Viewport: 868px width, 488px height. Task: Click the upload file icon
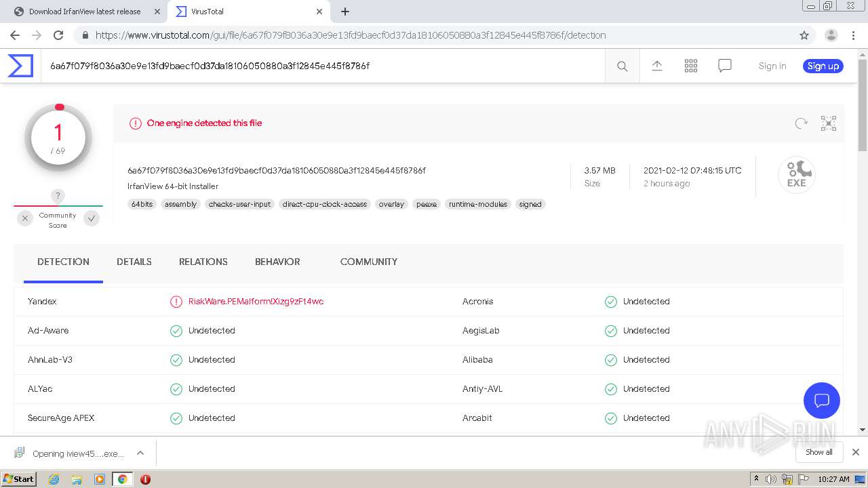[x=656, y=66]
